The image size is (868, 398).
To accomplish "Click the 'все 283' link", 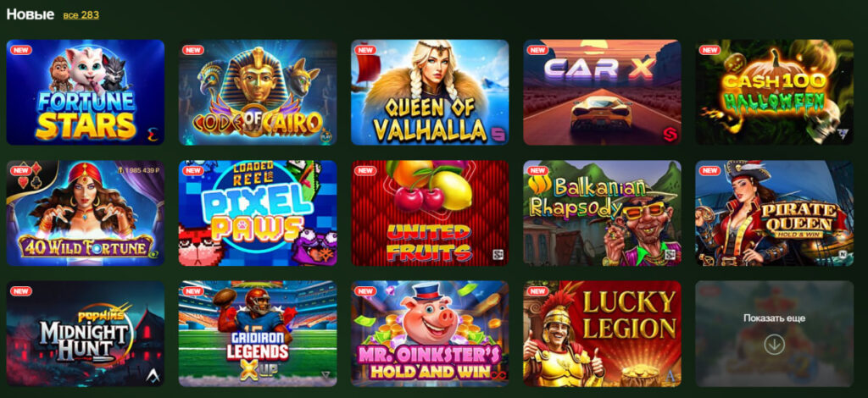I will click(81, 15).
